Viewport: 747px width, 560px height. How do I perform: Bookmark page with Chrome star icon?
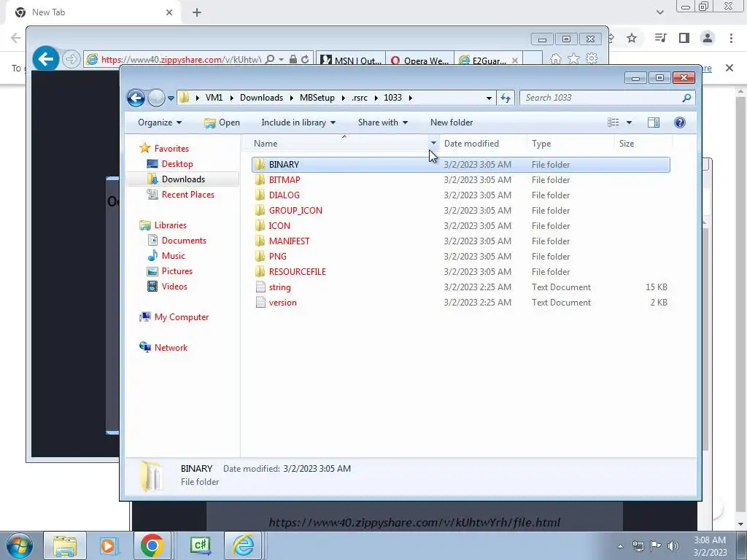[632, 38]
